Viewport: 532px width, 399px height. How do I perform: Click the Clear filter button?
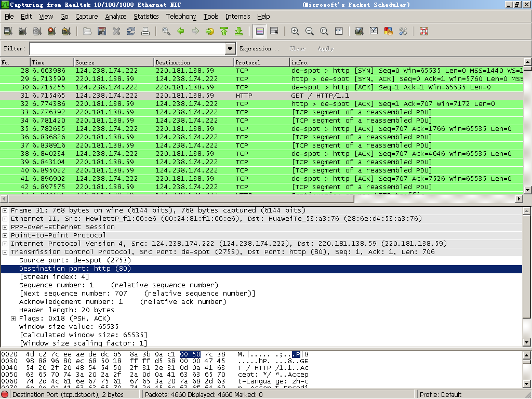pos(297,48)
